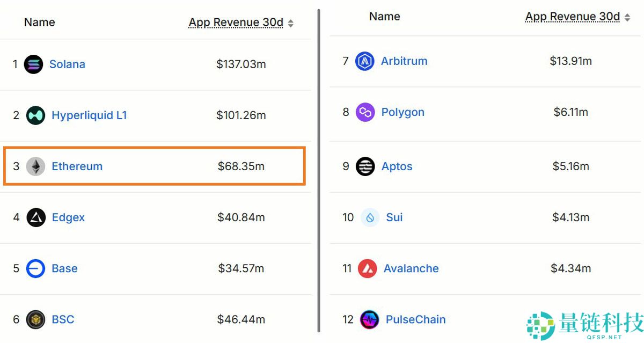
Task: Click the BSC logo icon
Action: [x=36, y=319]
